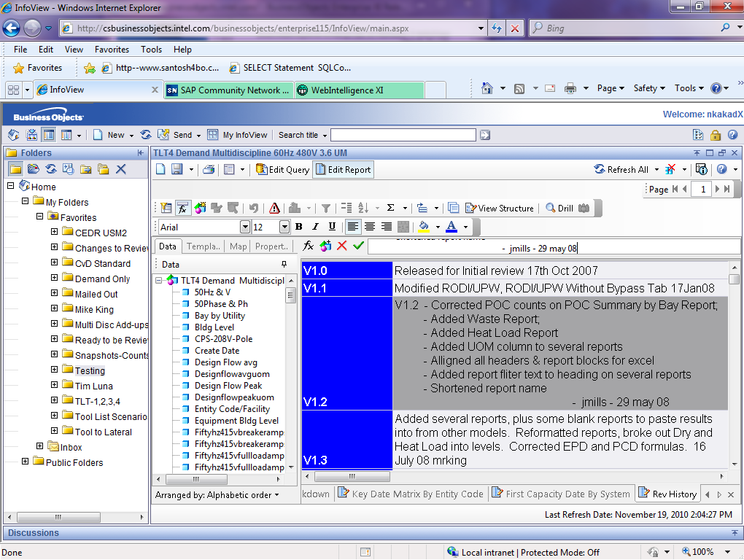The height and width of the screenshot is (560, 744).
Task: Align text right
Action: (387, 227)
